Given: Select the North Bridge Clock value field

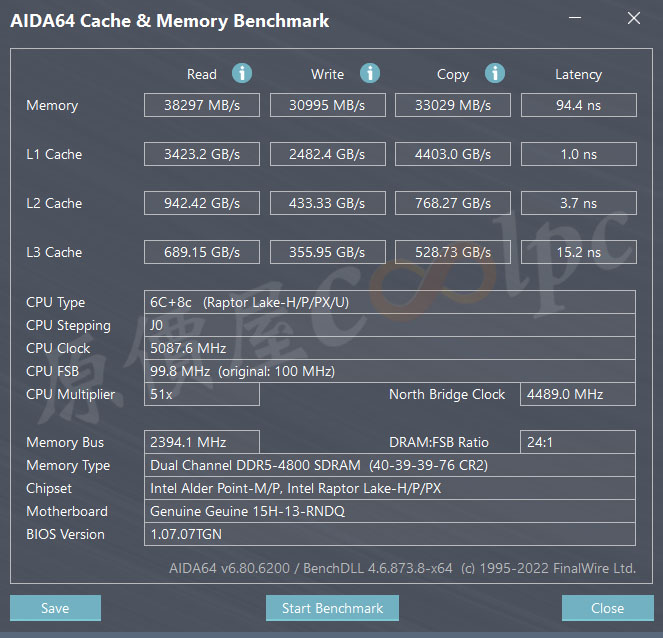Looking at the screenshot, I should pos(578,394).
